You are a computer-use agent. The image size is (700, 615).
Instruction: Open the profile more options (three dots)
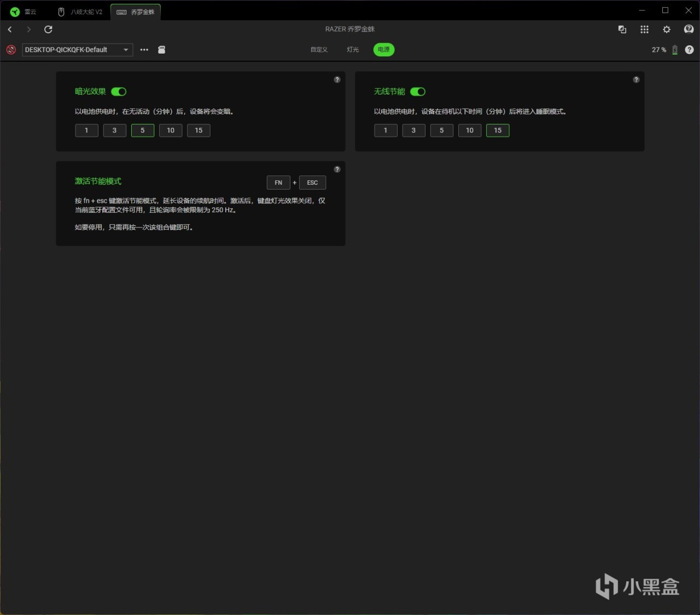pos(144,50)
